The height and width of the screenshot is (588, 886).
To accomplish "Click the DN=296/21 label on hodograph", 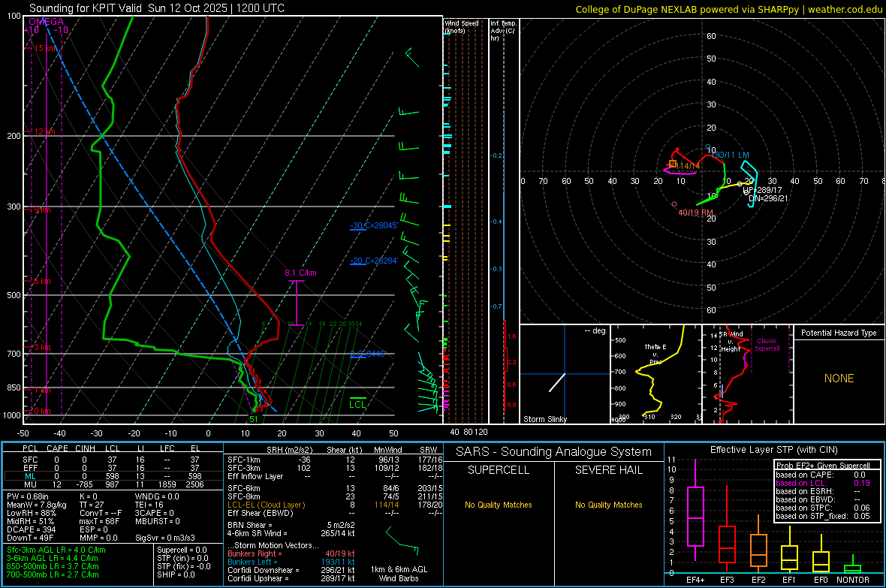I will coord(768,198).
